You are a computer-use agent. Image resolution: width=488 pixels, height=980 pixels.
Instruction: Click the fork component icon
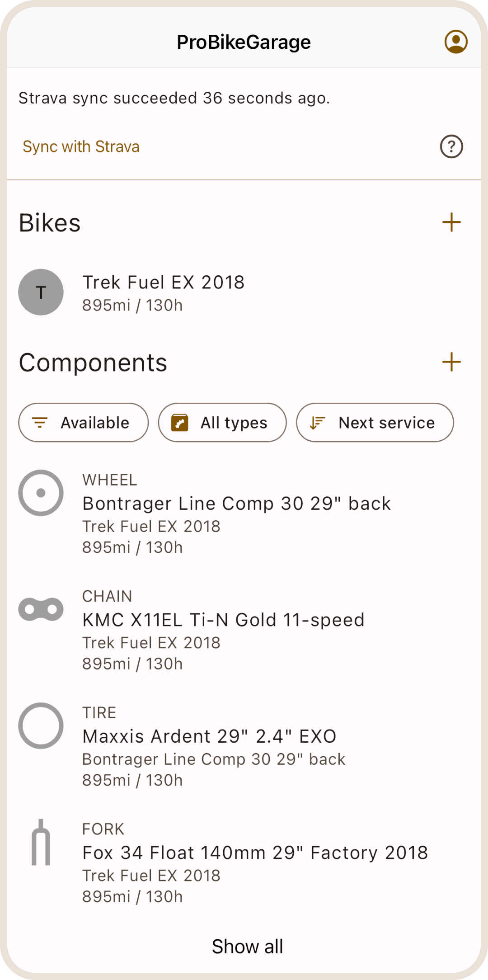point(41,842)
